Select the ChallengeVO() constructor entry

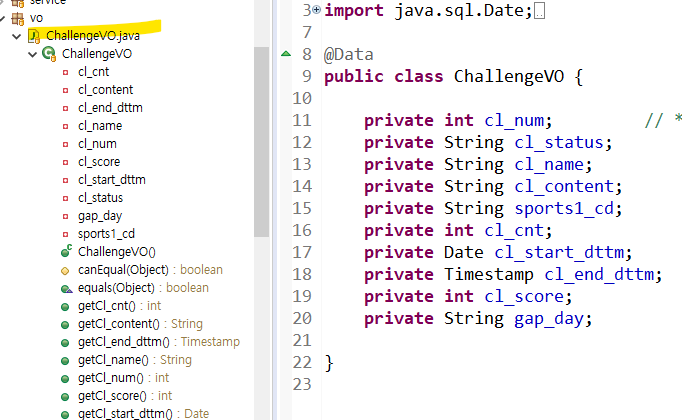click(117, 252)
